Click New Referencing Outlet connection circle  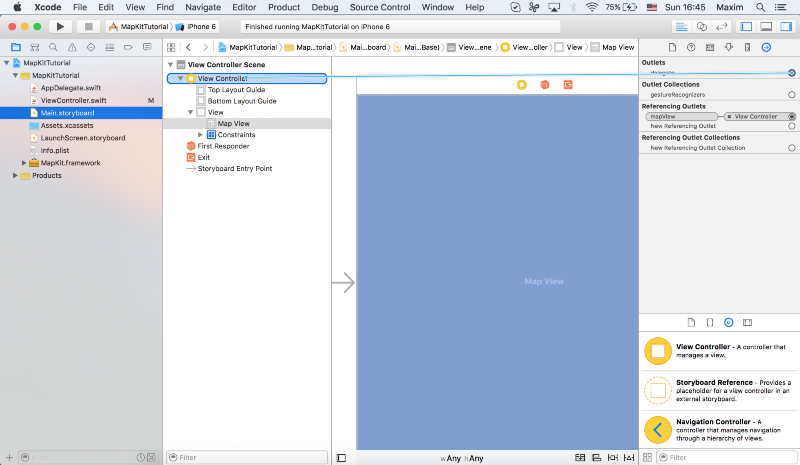pos(791,126)
